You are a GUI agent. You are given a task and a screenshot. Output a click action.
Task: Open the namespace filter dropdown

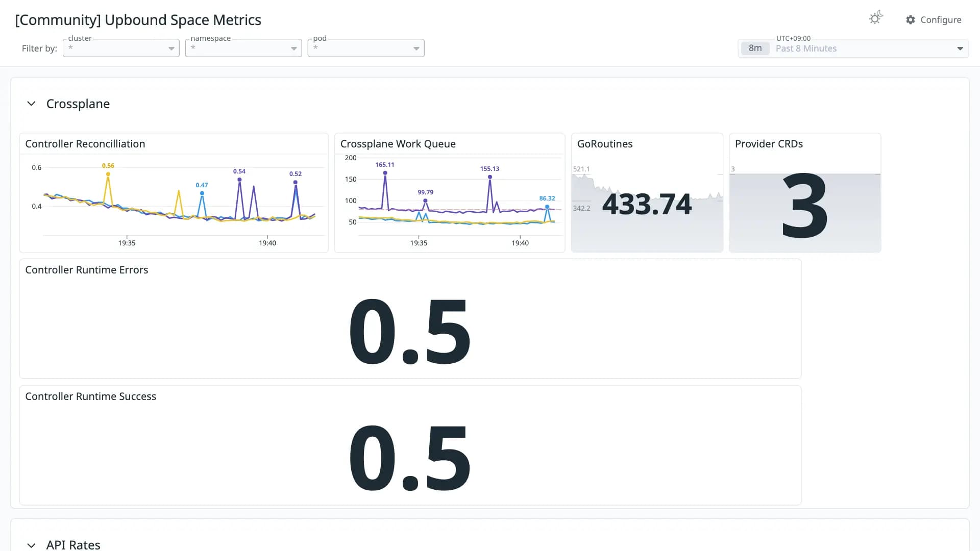(x=243, y=48)
